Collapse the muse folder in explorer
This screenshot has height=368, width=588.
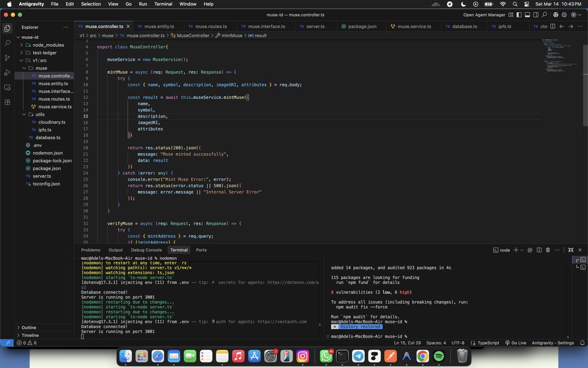click(x=44, y=68)
